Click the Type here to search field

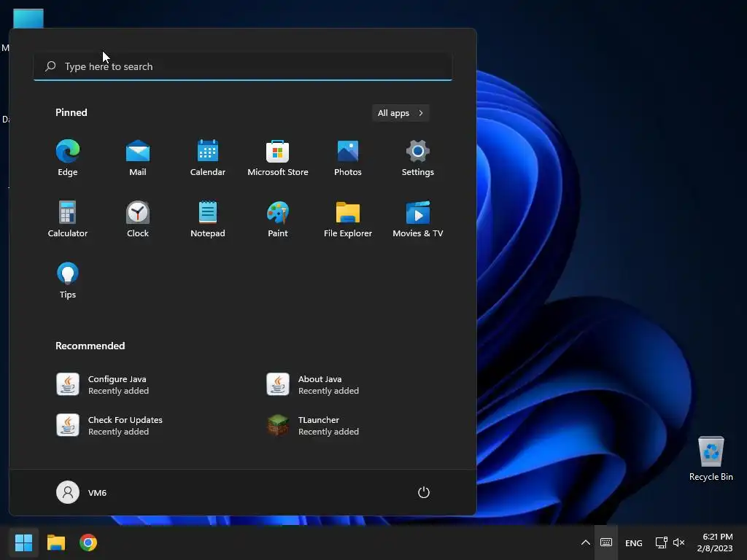242,66
